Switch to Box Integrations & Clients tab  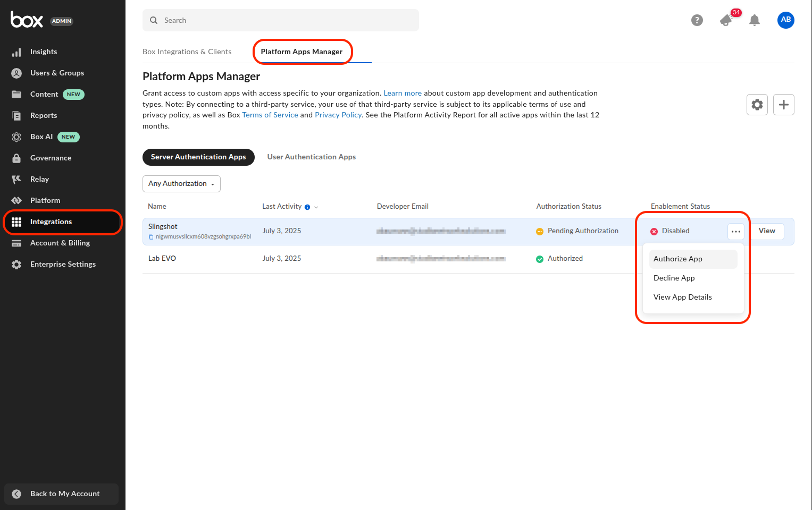(187, 52)
